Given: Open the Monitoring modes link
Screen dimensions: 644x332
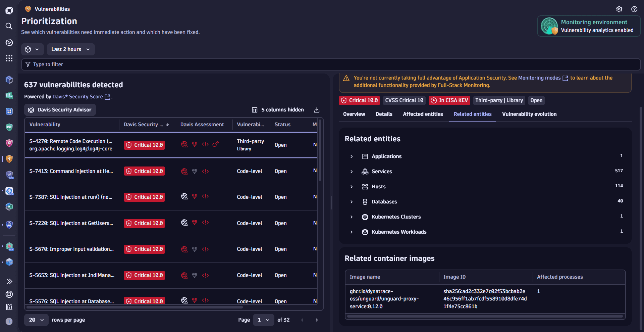Looking at the screenshot, I should coord(539,78).
